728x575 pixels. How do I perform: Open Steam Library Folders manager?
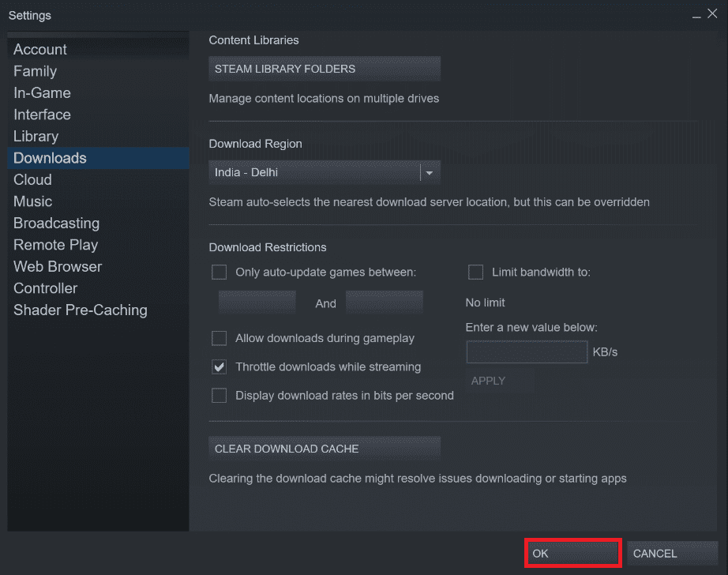[x=324, y=69]
